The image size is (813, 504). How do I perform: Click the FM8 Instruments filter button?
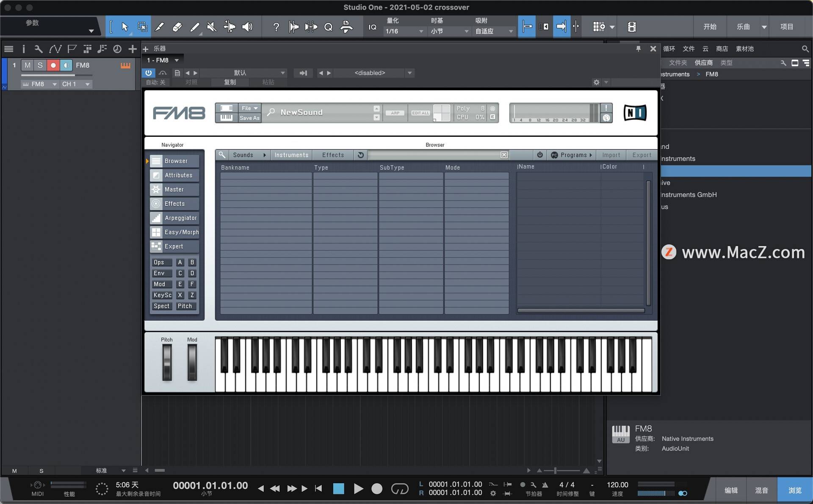(291, 155)
